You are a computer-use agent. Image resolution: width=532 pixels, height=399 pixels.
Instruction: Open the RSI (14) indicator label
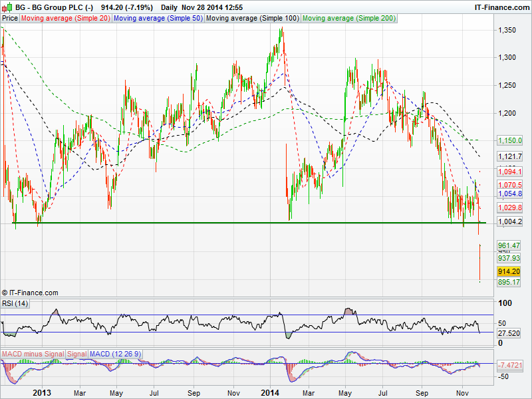tap(15, 304)
